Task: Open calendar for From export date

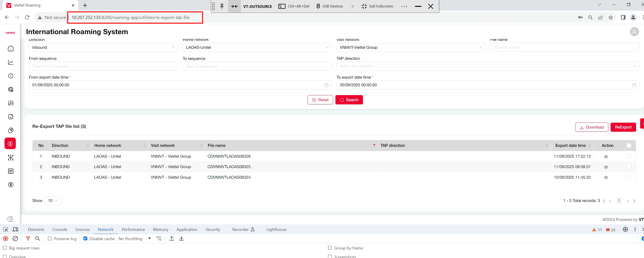Action: (326, 85)
